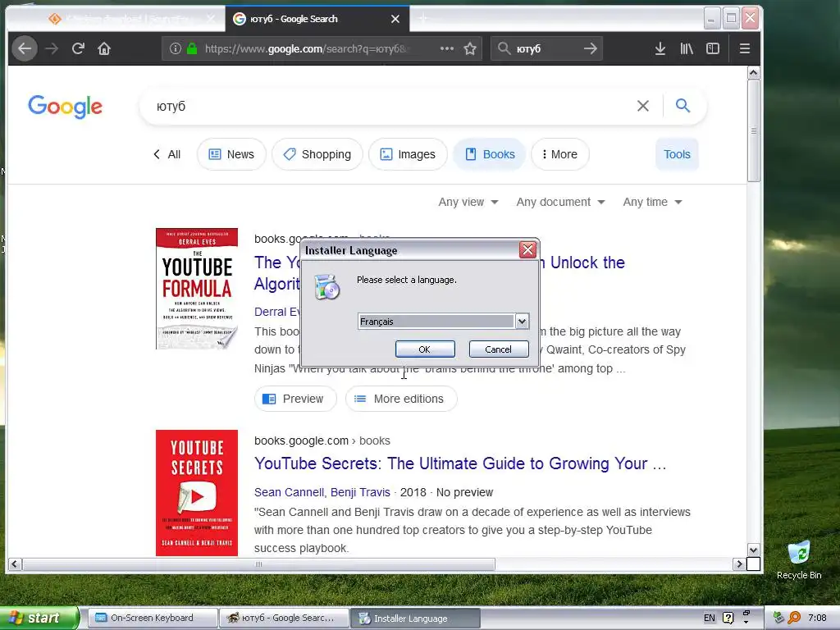
Task: Click the blue Google search magnifier
Action: (682, 106)
